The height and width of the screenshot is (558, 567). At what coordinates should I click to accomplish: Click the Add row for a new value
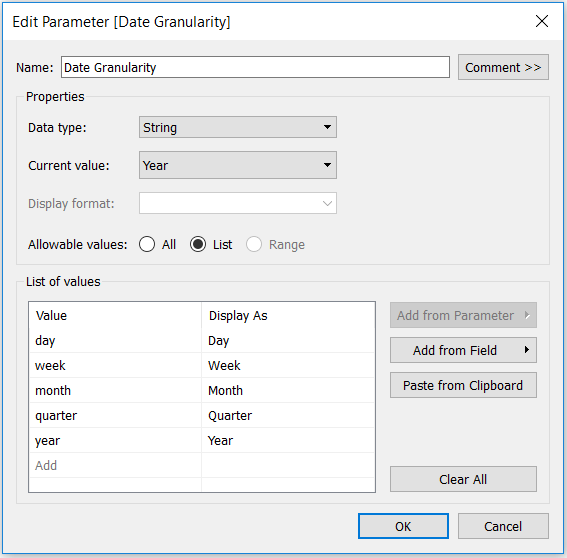point(115,465)
